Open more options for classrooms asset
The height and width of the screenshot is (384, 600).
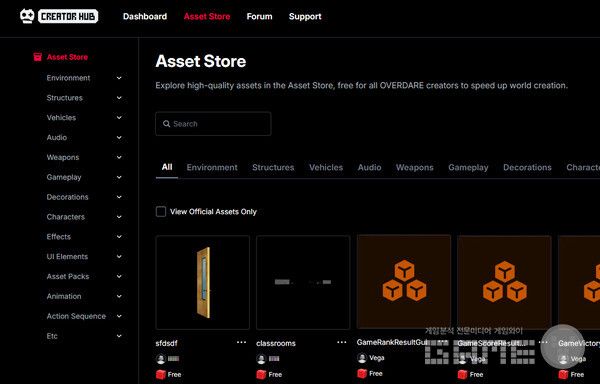pyautogui.click(x=342, y=342)
